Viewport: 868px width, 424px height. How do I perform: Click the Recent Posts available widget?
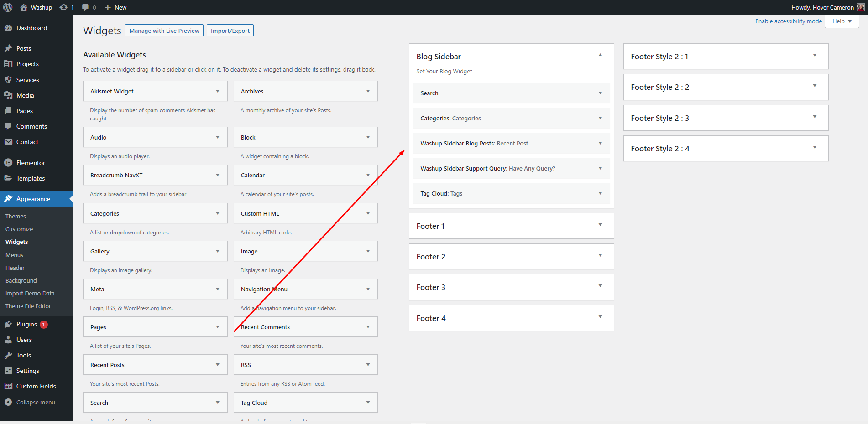pyautogui.click(x=155, y=365)
